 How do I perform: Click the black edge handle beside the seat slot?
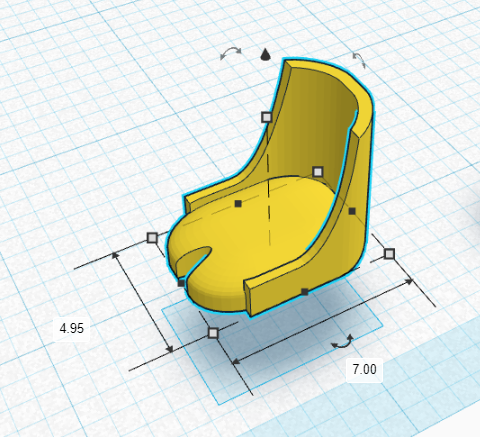[x=181, y=283]
